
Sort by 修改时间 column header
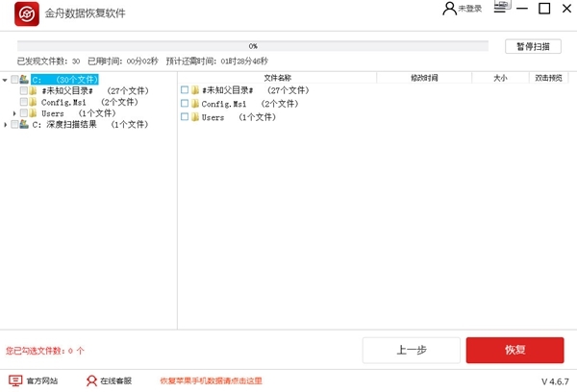[424, 78]
